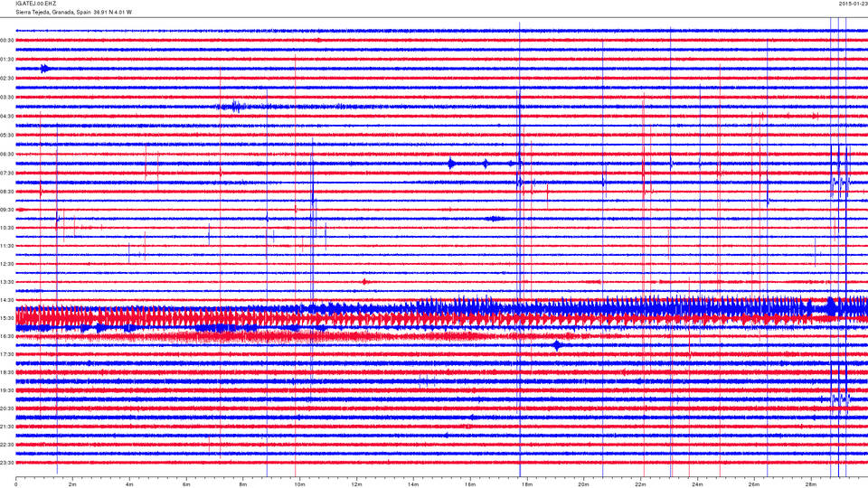Select the 17:30 time label
Image resolution: width=868 pixels, height=488 pixels.
(7, 354)
